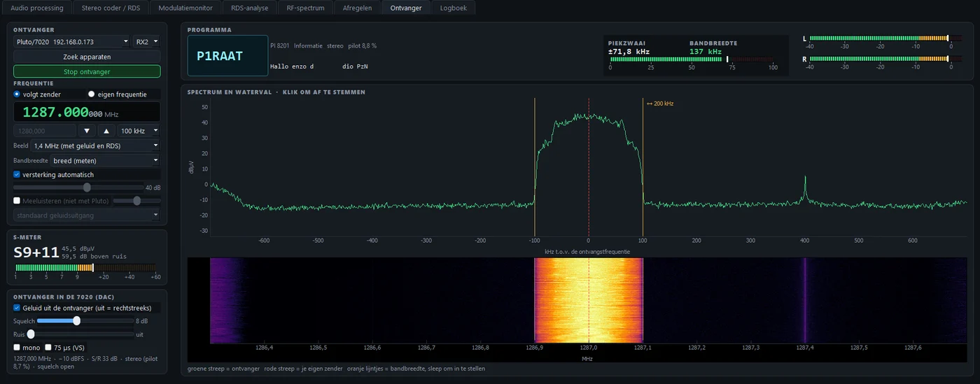This screenshot has width=980, height=384.
Task: Click the 'groene streep = ontvanger' legend text
Action: [223, 369]
